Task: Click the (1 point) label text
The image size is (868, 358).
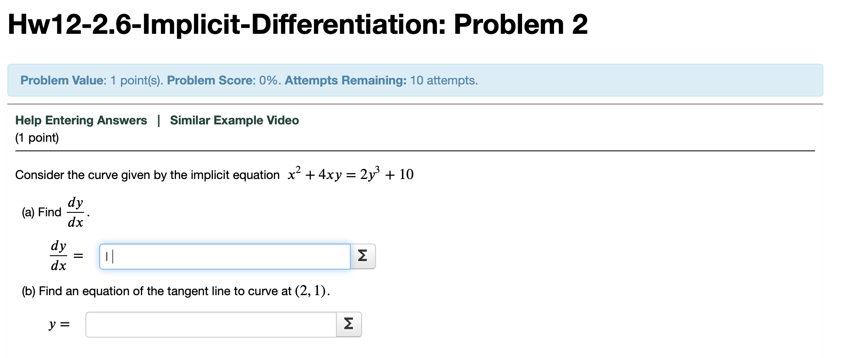Action: [x=37, y=137]
